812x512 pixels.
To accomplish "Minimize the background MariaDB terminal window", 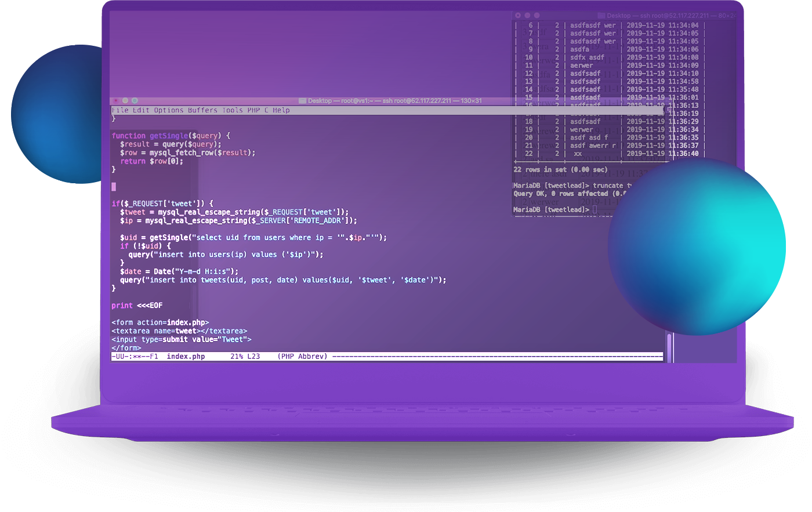I will [x=527, y=15].
